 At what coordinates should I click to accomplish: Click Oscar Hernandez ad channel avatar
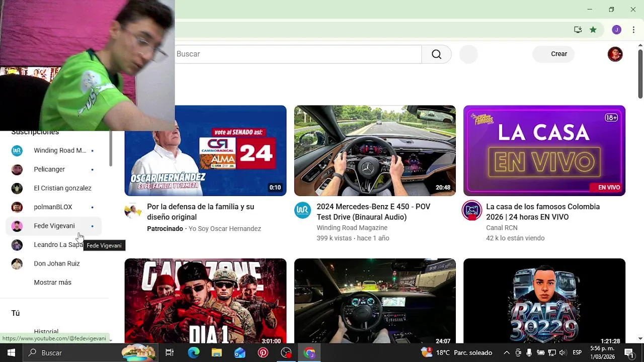click(x=133, y=211)
